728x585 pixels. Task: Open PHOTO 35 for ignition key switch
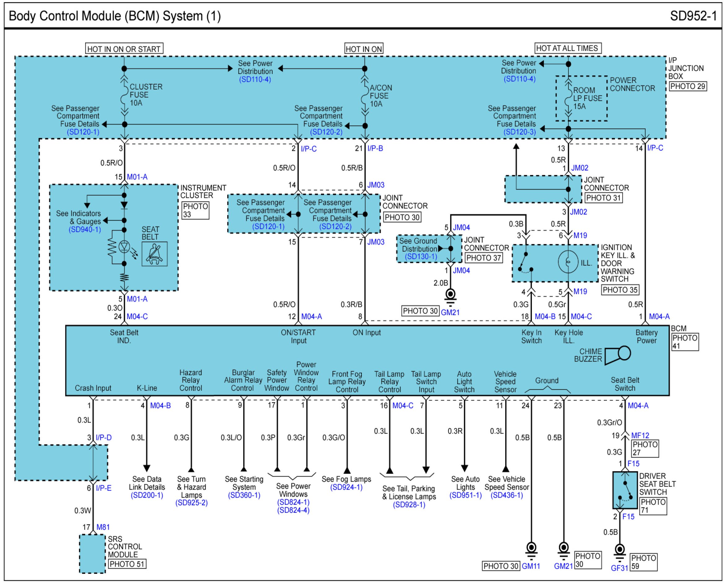pyautogui.click(x=620, y=290)
